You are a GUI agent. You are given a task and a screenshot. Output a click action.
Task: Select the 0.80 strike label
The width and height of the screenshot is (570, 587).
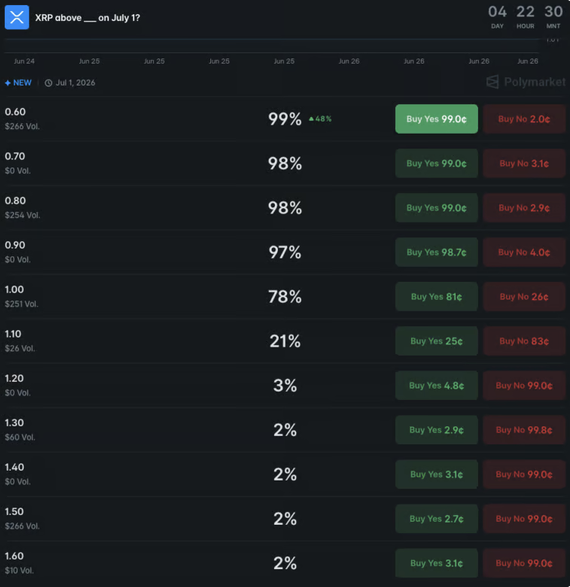(x=15, y=201)
